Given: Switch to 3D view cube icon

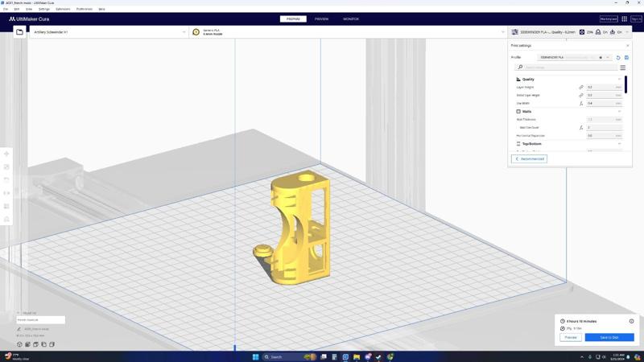Looking at the screenshot, I should (x=19, y=344).
